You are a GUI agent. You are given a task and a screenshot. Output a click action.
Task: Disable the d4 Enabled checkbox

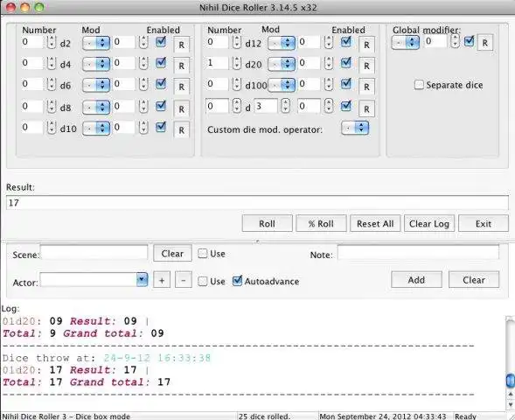161,63
